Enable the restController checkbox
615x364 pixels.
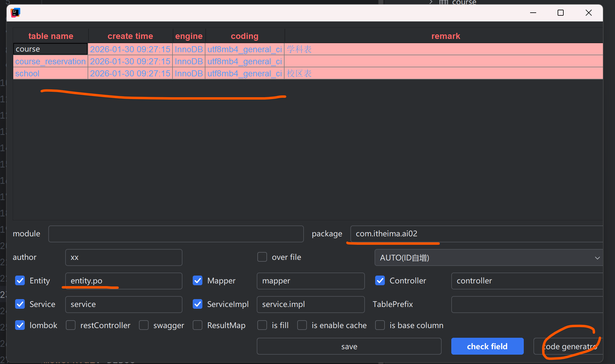pos(71,325)
